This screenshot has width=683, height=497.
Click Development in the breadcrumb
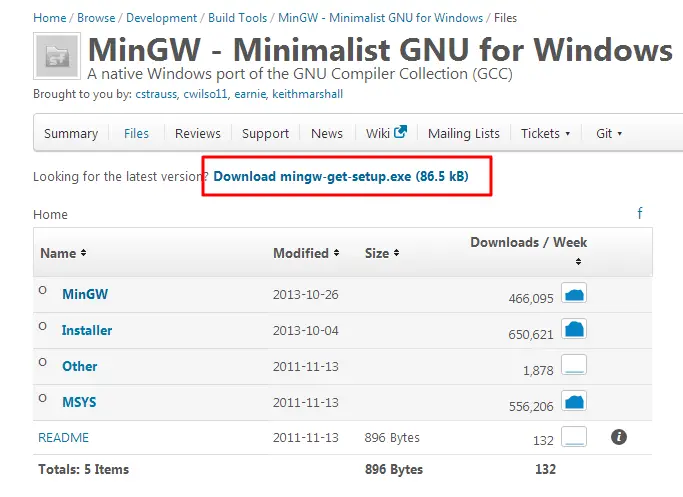[162, 18]
